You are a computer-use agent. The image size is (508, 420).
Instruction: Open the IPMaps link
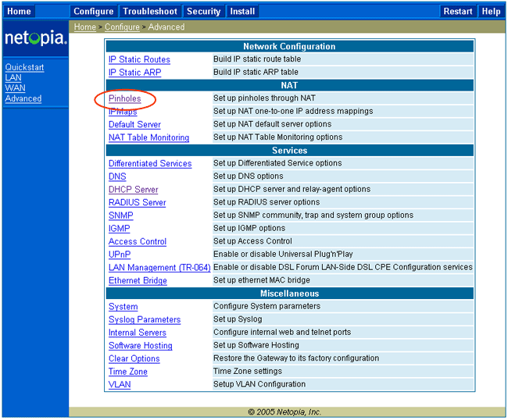pos(123,112)
